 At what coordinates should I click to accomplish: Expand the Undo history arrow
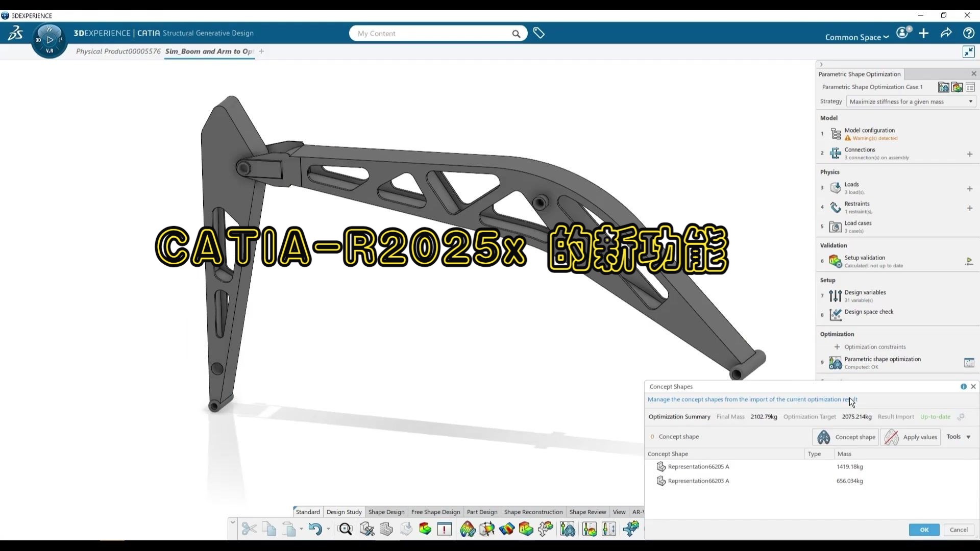(x=328, y=529)
